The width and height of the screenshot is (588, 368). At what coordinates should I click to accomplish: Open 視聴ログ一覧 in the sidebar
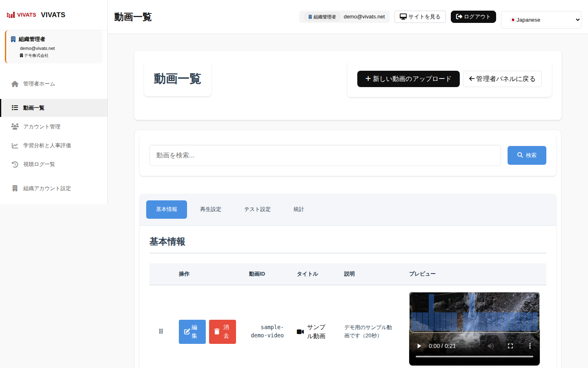(x=54, y=164)
